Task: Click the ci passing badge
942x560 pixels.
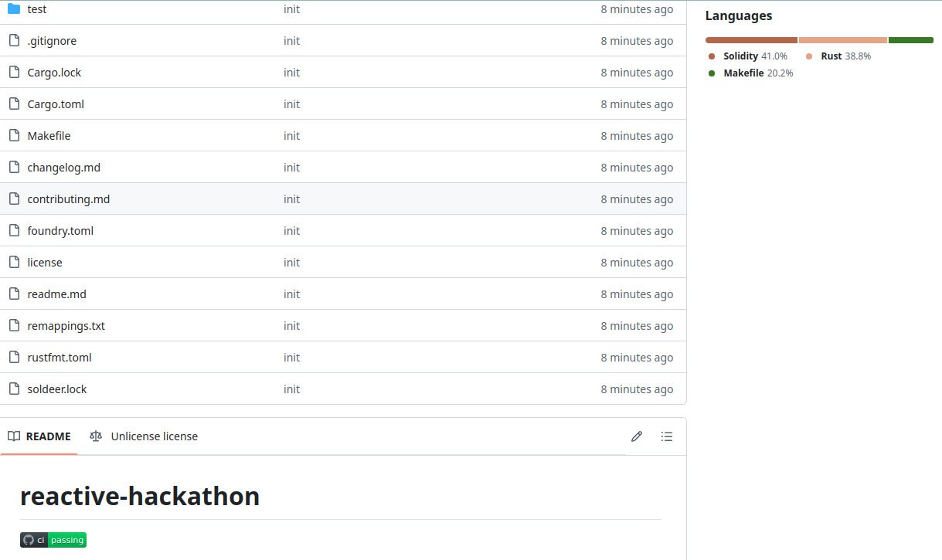Action: [53, 540]
